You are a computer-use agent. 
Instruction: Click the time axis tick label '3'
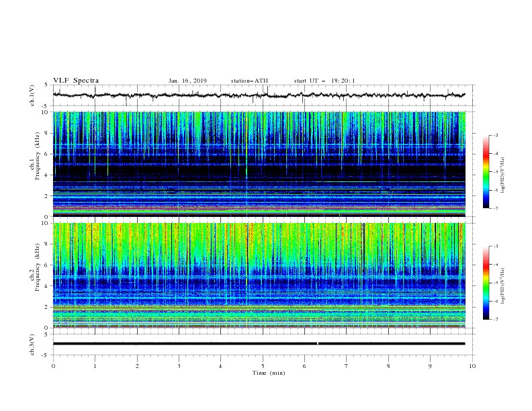pyautogui.click(x=179, y=366)
